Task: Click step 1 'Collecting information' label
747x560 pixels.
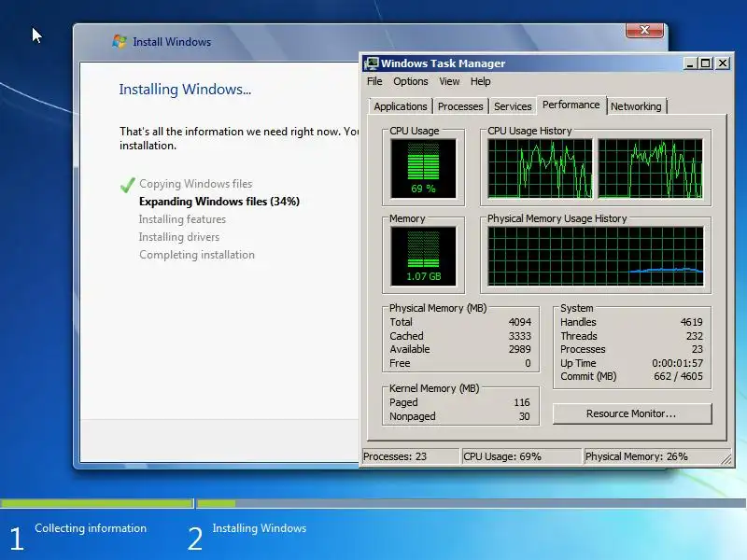Action: point(91,528)
